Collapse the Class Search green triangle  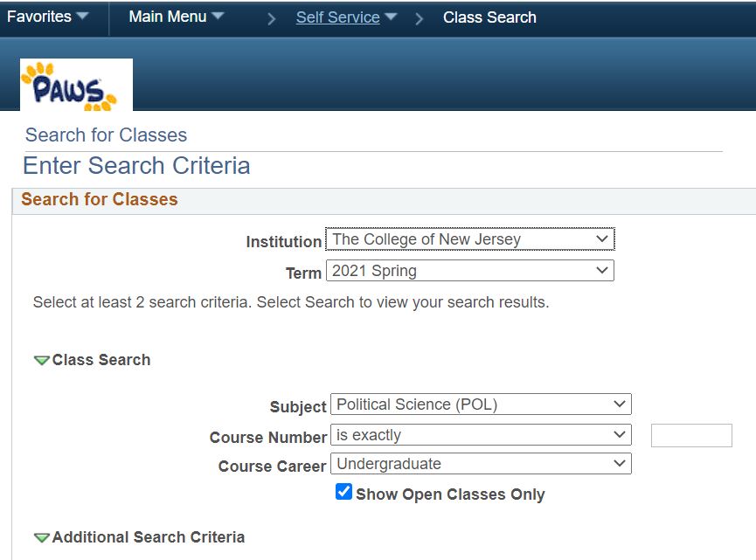pyautogui.click(x=42, y=360)
